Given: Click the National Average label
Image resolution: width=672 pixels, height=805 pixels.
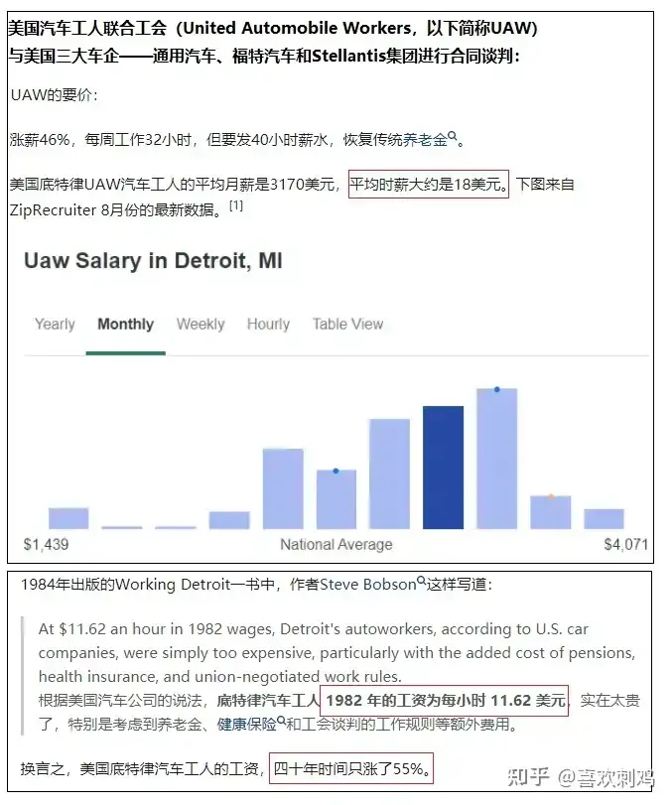Looking at the screenshot, I should (x=336, y=544).
